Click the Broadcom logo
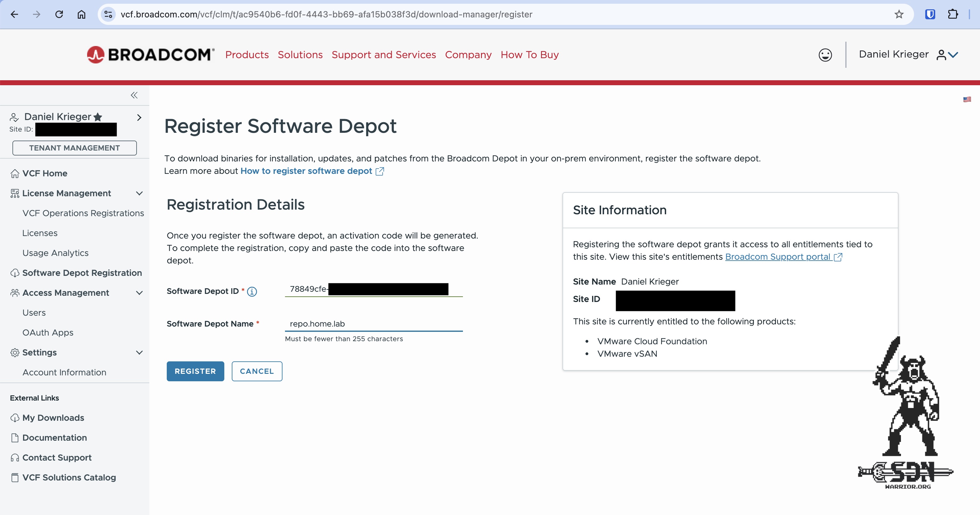Viewport: 980px width, 515px height. tap(151, 55)
